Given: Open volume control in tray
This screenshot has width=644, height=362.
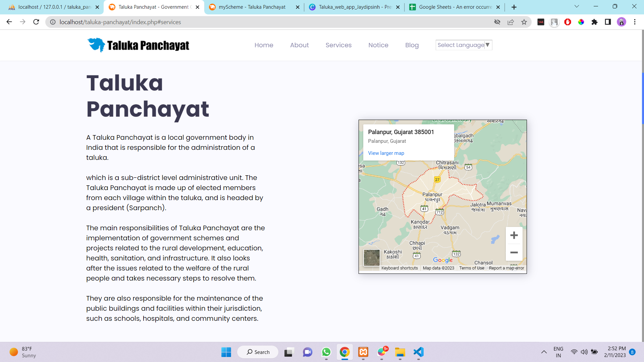Looking at the screenshot, I should [584, 352].
